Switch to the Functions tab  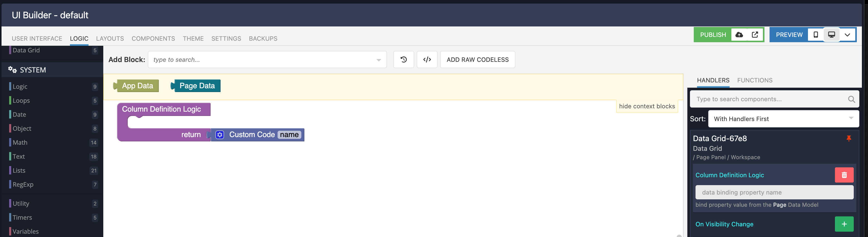(x=755, y=80)
